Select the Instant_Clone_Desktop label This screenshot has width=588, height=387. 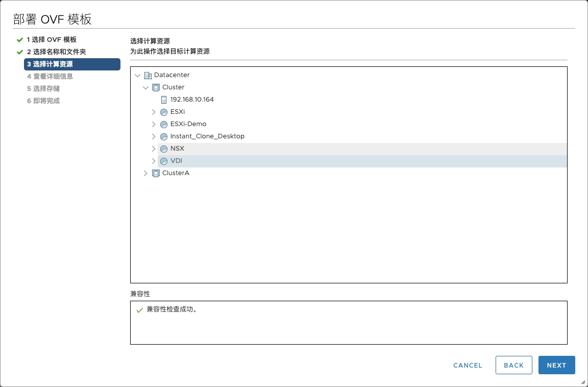(x=207, y=136)
